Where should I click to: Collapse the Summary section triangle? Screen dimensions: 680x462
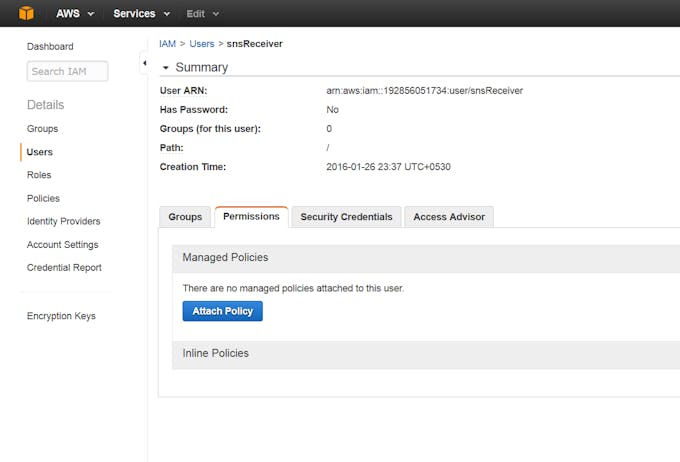[165, 68]
